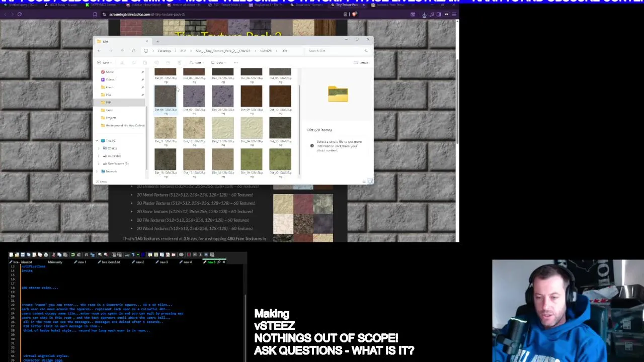Screen dimensions: 644x362
Task: Click the Undo icon in editor toolbar
Action: click(72, 255)
